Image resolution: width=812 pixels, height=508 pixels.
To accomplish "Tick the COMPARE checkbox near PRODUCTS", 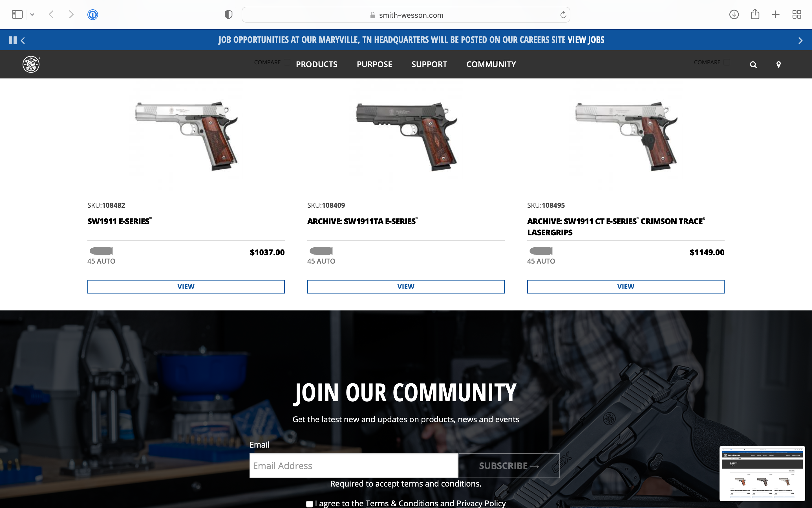I will [x=287, y=62].
